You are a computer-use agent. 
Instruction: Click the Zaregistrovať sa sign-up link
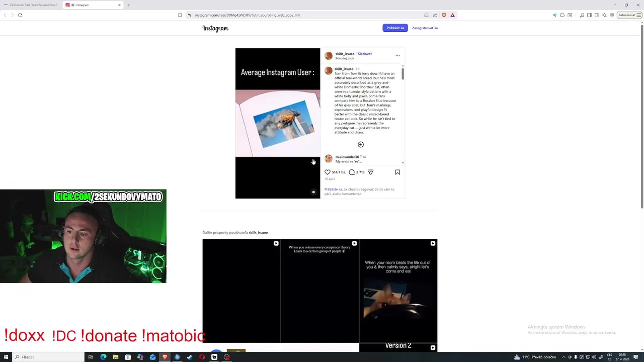tap(425, 28)
